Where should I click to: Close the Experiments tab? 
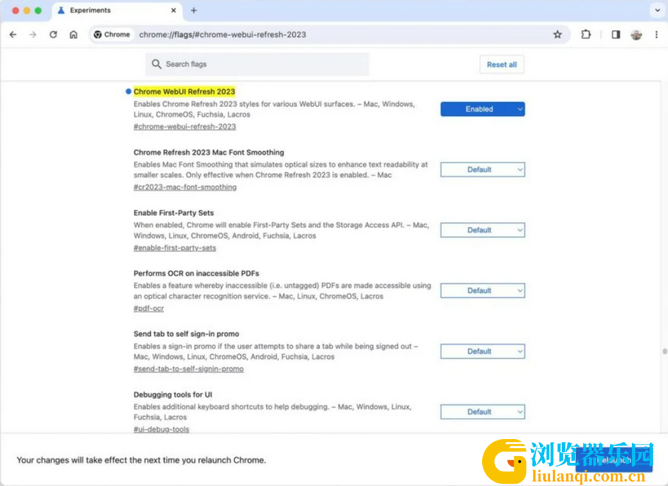click(x=173, y=10)
